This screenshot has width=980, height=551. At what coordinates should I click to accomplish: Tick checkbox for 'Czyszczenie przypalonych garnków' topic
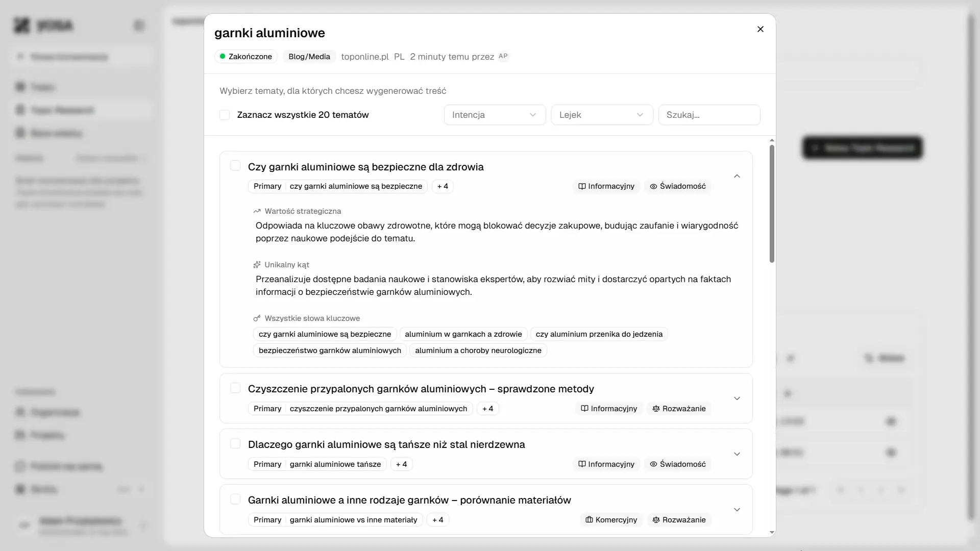pyautogui.click(x=235, y=388)
